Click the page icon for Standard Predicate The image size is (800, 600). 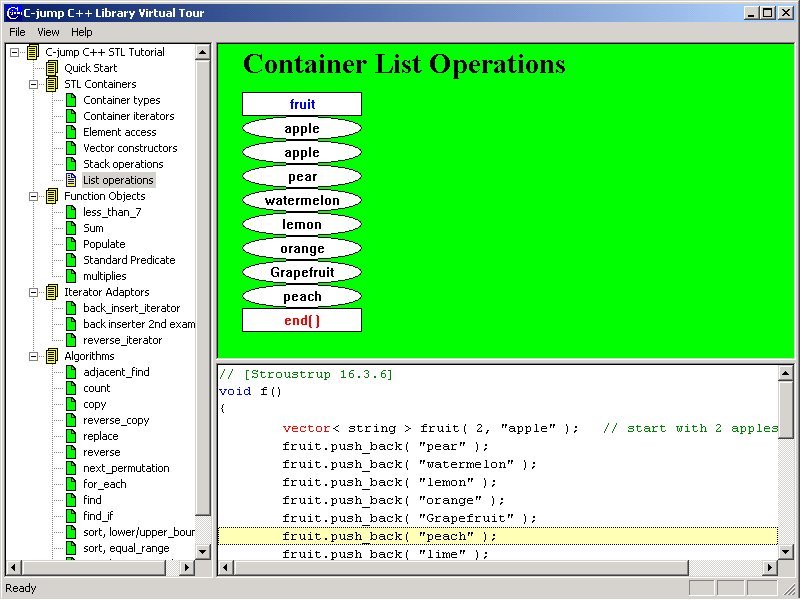pos(71,260)
